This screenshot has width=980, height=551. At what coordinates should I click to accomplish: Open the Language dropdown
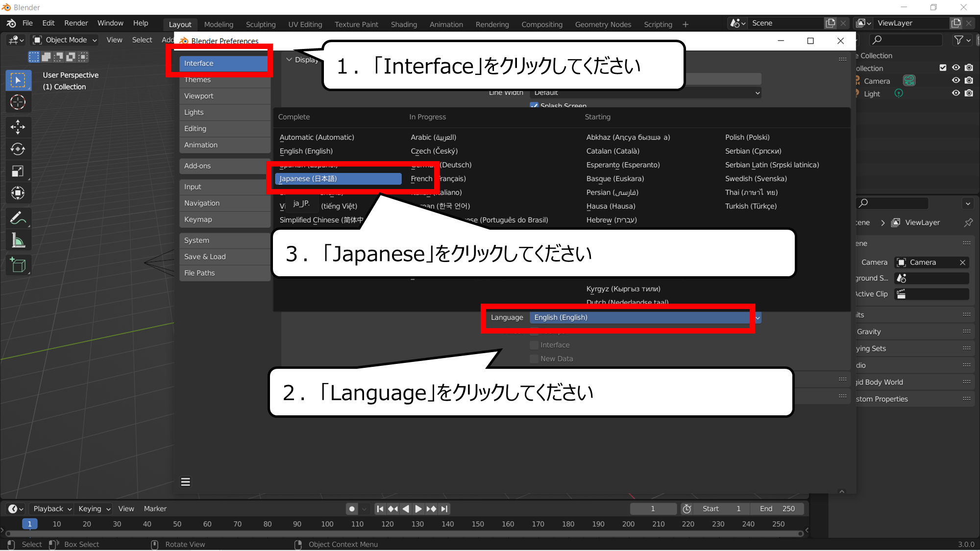(x=645, y=317)
